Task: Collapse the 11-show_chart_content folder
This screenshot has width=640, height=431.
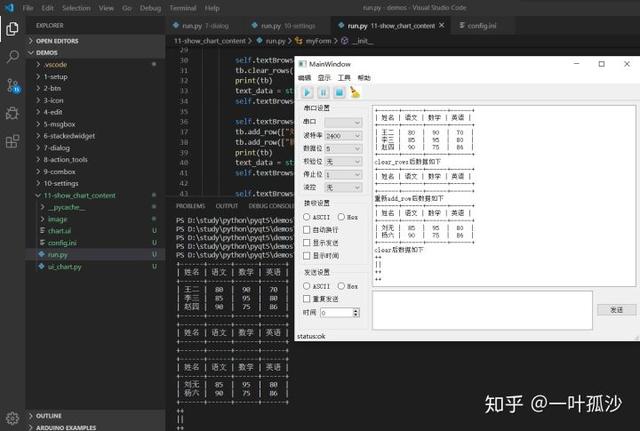Action: pos(96,196)
